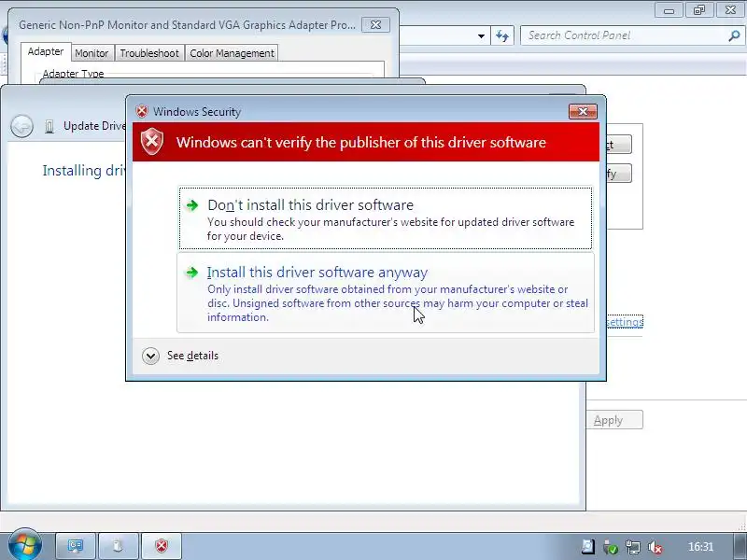The image size is (747, 560).
Task: Click the Back arrow in Update Driver wizard
Action: [21, 127]
